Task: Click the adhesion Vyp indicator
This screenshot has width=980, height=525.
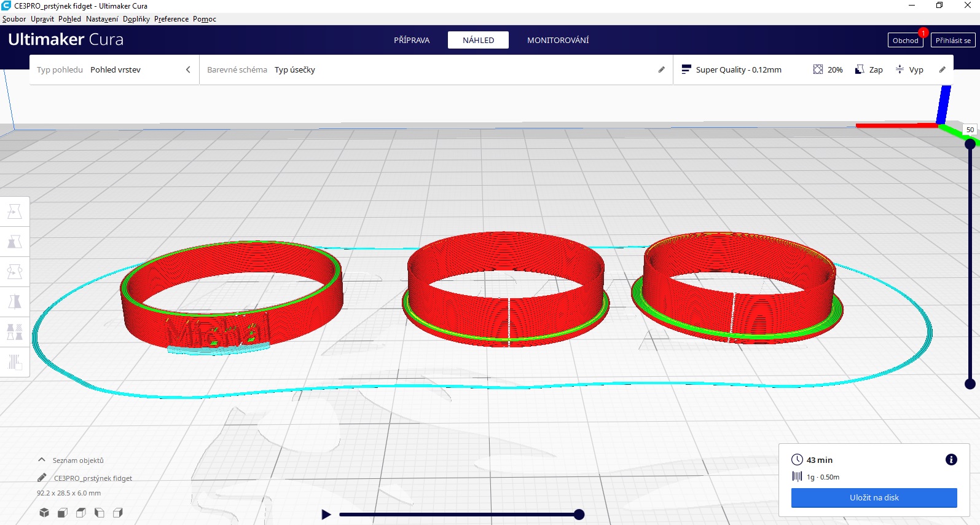Action: (x=909, y=69)
